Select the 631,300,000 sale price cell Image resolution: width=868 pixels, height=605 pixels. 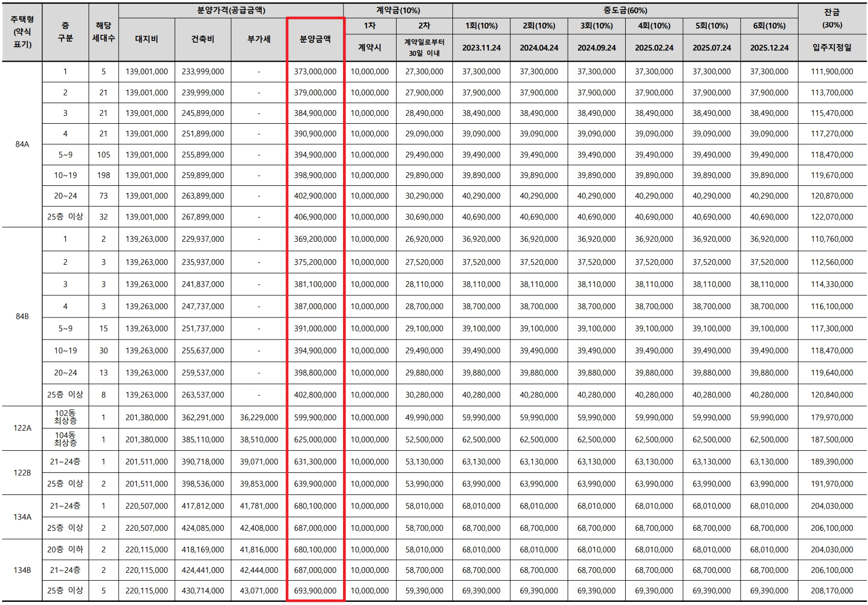pyautogui.click(x=315, y=462)
